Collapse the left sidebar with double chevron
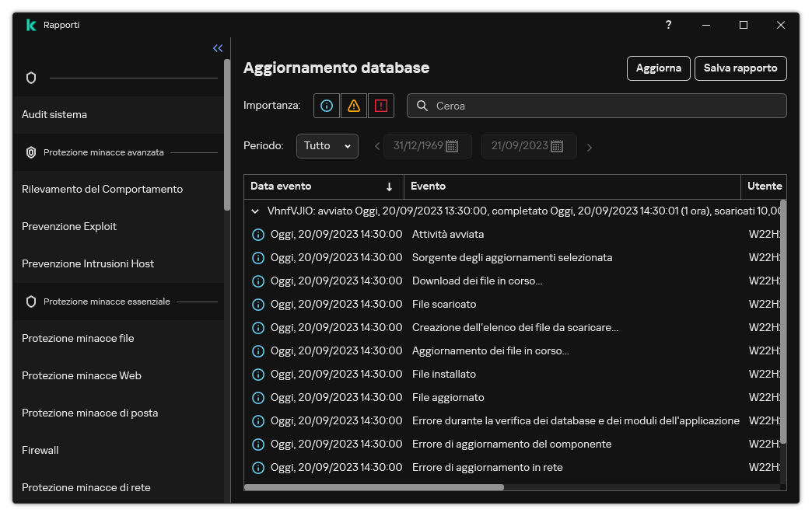This screenshot has height=516, width=812. click(x=217, y=47)
